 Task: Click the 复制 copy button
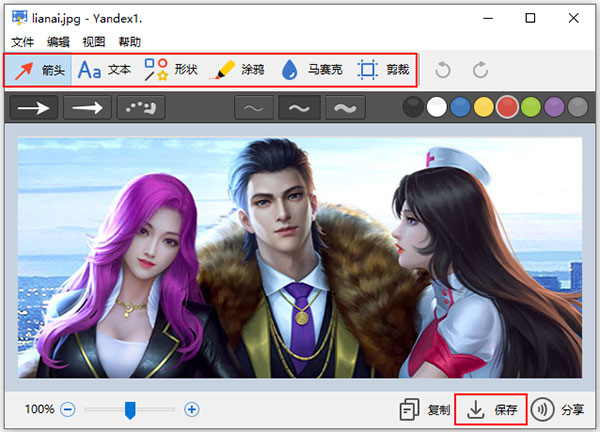point(424,410)
